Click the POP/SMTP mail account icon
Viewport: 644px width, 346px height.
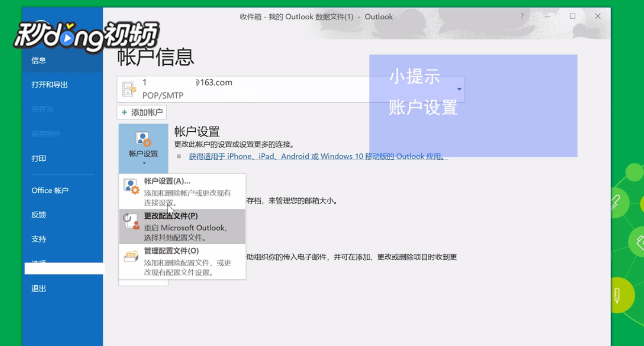[129, 89]
